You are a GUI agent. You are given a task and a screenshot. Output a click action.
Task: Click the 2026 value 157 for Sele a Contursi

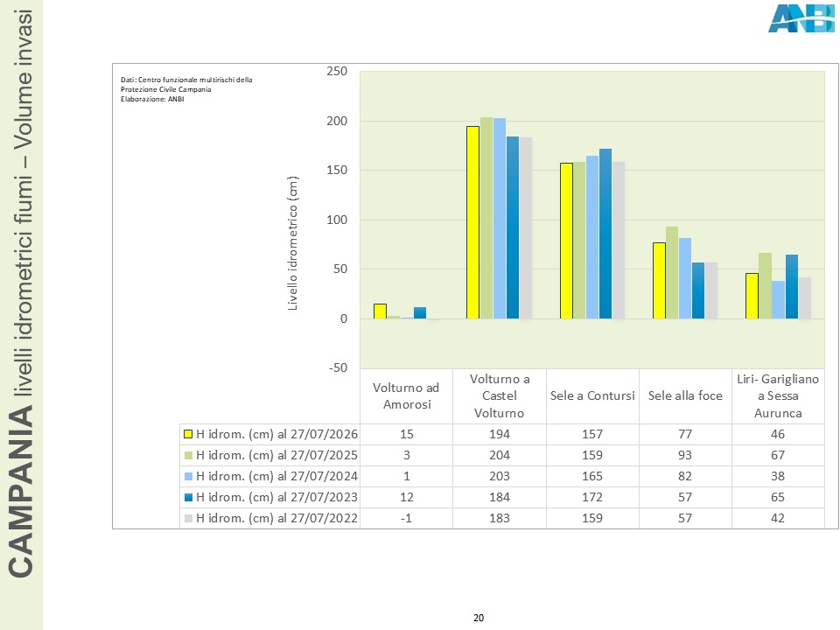[x=592, y=434]
